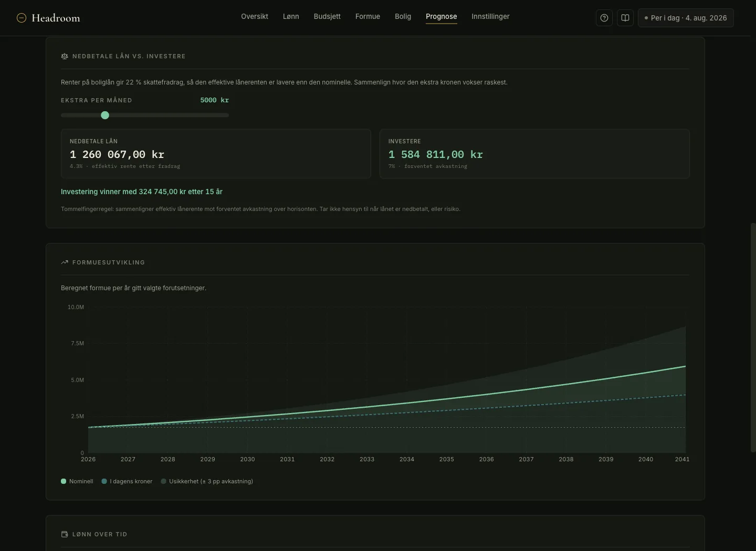Image resolution: width=756 pixels, height=551 pixels.
Task: Click the 2041 label on the chart axis
Action: click(x=682, y=459)
